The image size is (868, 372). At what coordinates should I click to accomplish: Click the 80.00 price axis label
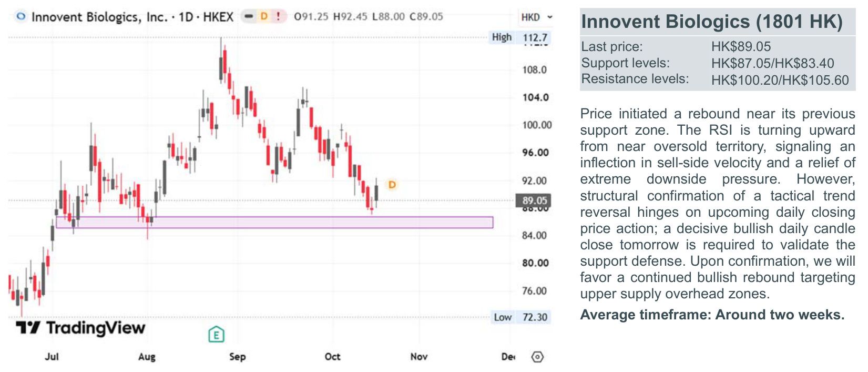[x=535, y=263]
